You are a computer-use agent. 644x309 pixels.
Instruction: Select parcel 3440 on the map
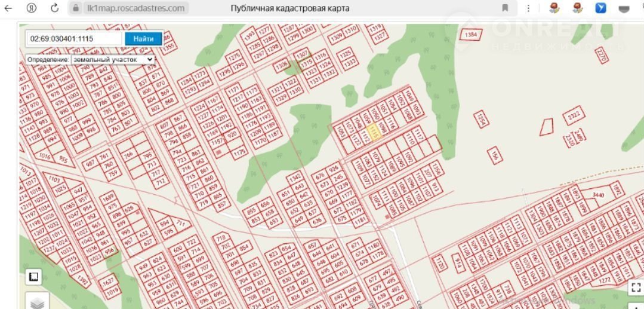pos(598,195)
